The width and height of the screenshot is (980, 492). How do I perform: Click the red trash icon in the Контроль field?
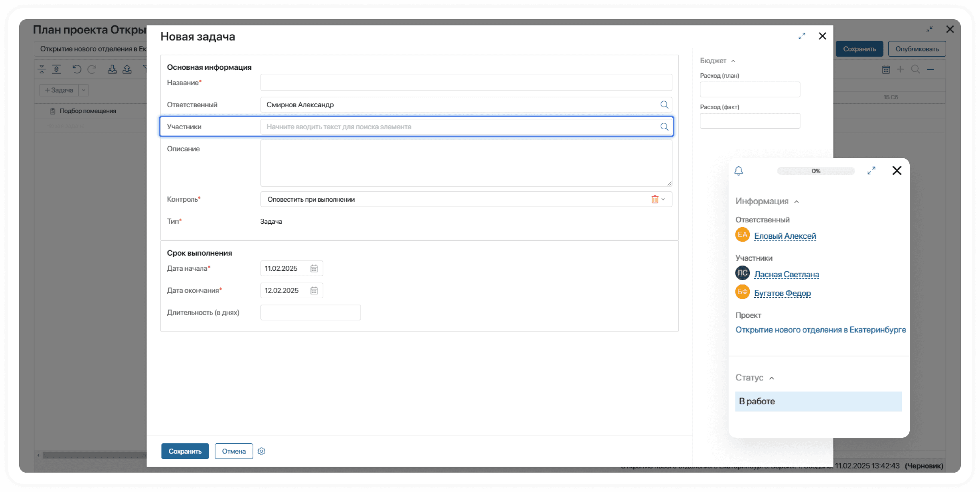(x=655, y=199)
